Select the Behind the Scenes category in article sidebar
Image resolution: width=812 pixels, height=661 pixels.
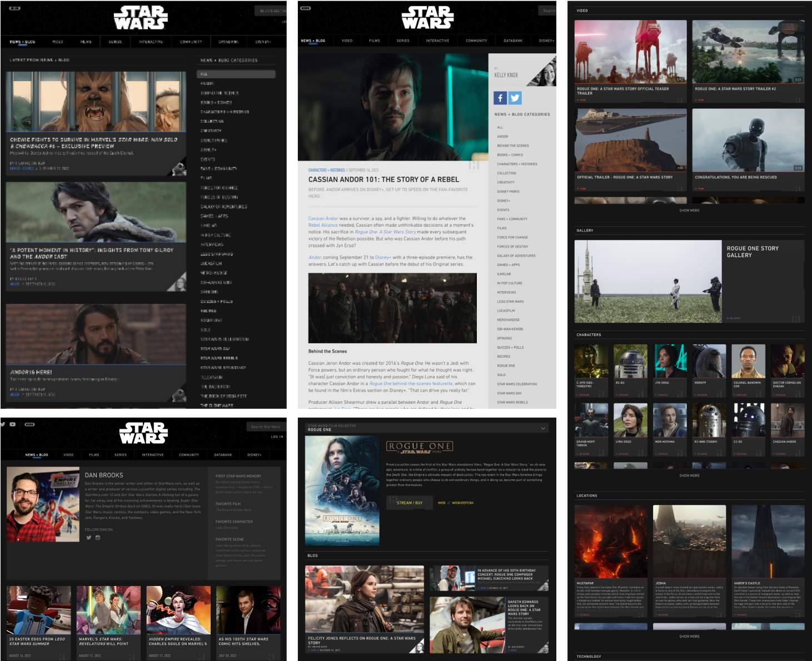pos(513,146)
